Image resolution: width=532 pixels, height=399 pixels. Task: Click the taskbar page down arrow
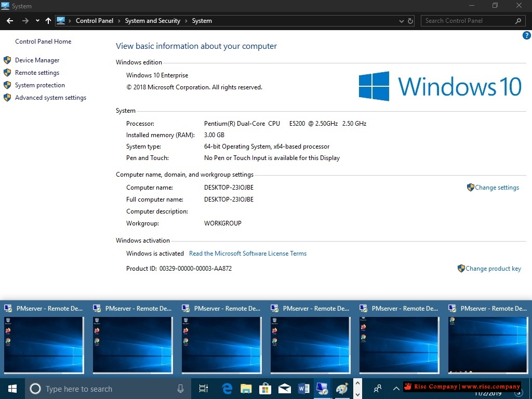click(357, 395)
